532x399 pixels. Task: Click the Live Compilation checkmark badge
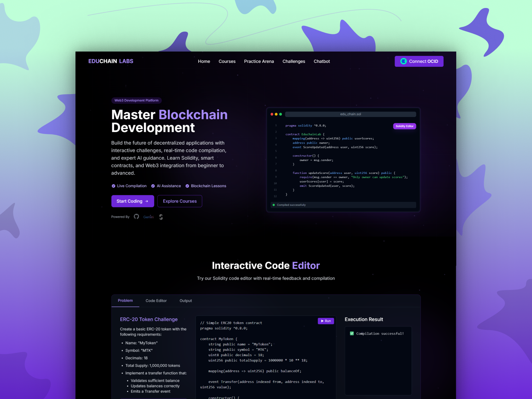tap(113, 186)
